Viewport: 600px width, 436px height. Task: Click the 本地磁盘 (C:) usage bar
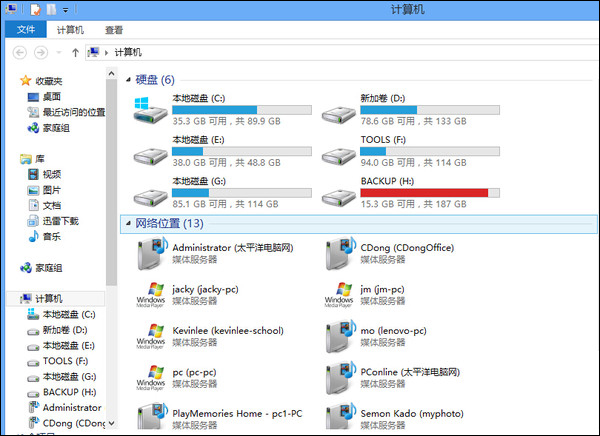(x=241, y=110)
